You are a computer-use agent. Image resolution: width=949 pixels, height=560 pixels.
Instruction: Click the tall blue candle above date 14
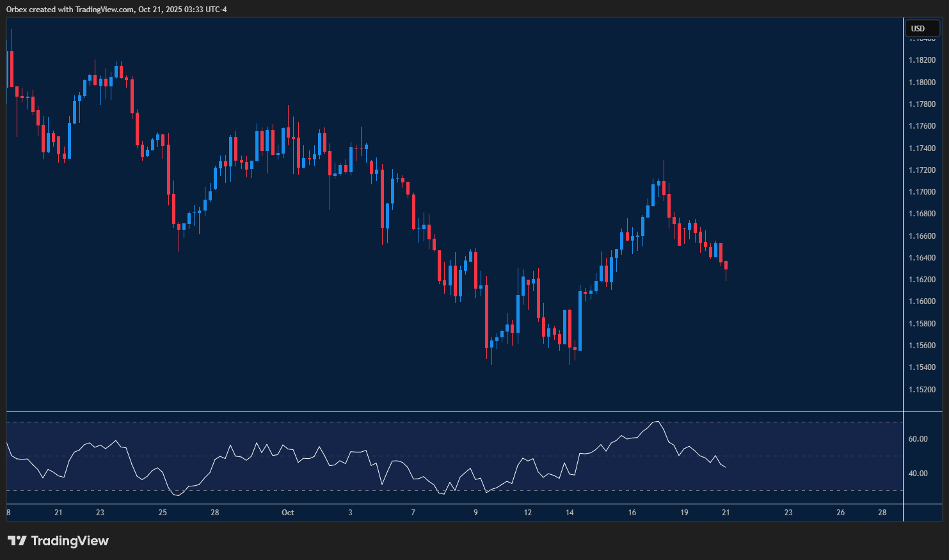pyautogui.click(x=580, y=321)
